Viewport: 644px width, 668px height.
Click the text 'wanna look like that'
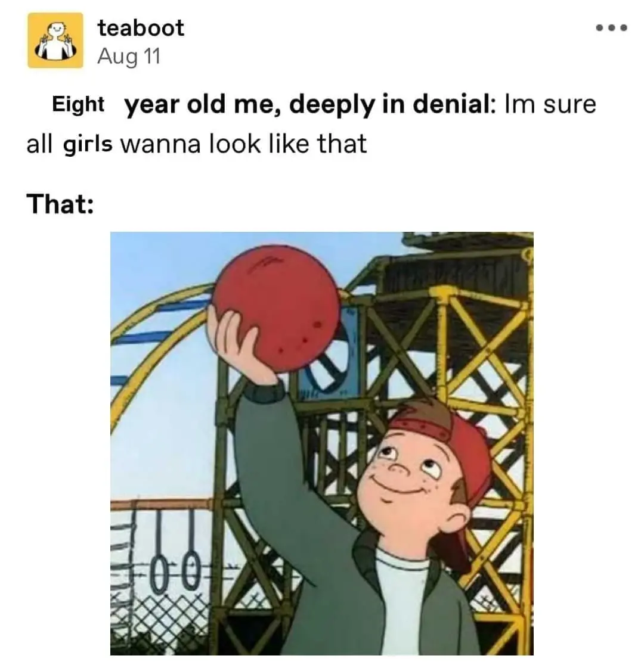tap(243, 144)
